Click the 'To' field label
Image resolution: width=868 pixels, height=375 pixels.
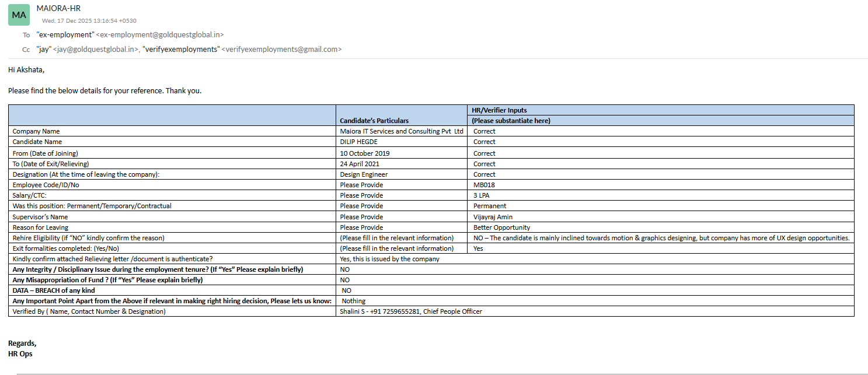pyautogui.click(x=26, y=35)
